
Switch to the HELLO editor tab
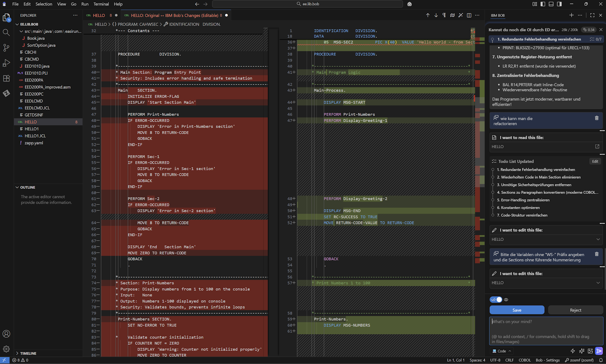99,15
